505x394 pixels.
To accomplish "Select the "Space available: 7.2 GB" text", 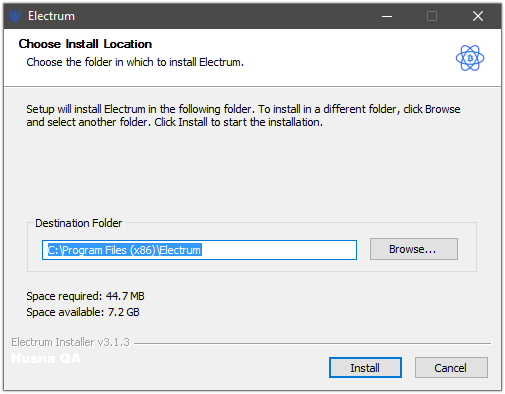I will (83, 312).
